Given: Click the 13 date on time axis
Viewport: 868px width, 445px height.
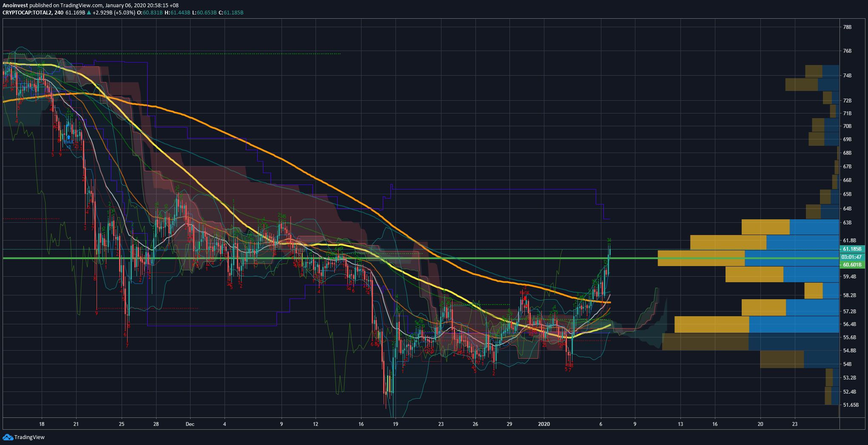Looking at the screenshot, I should pyautogui.click(x=680, y=424).
